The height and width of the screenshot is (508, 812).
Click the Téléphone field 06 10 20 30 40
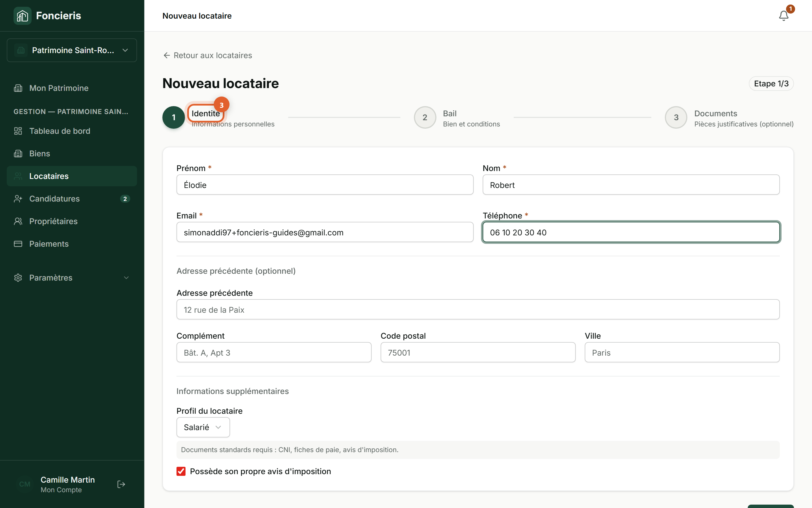point(631,232)
